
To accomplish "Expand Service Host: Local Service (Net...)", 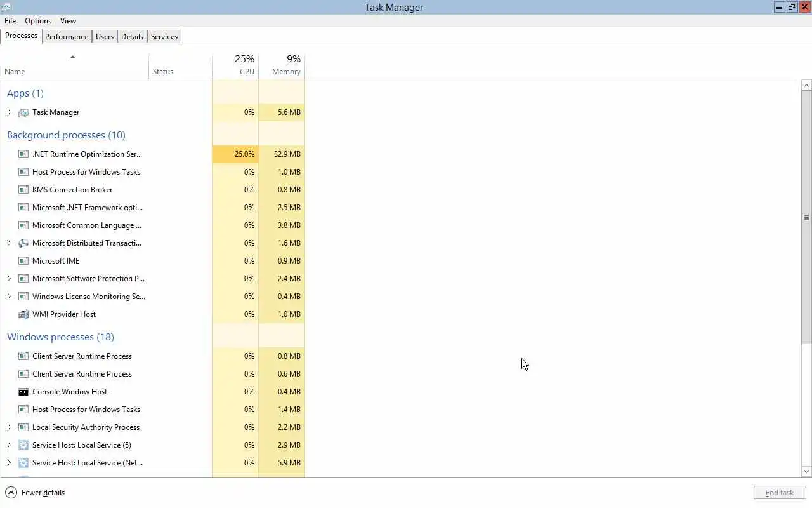I will tap(9, 463).
